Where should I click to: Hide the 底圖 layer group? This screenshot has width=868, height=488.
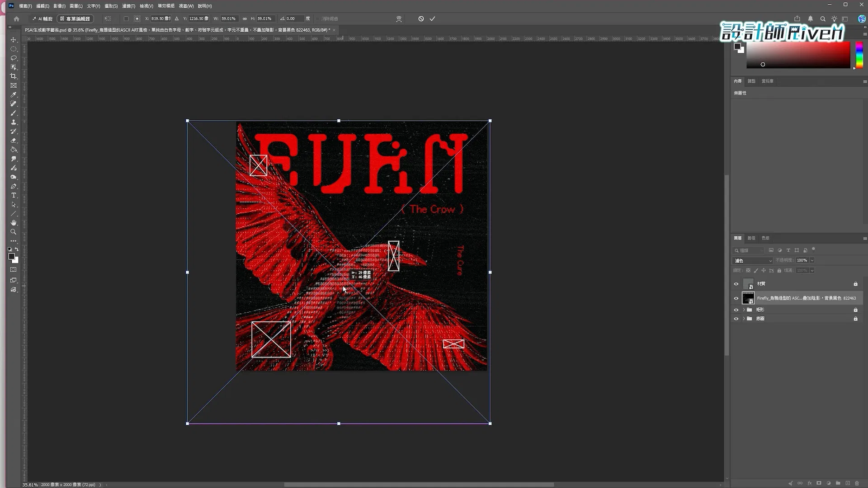point(736,319)
